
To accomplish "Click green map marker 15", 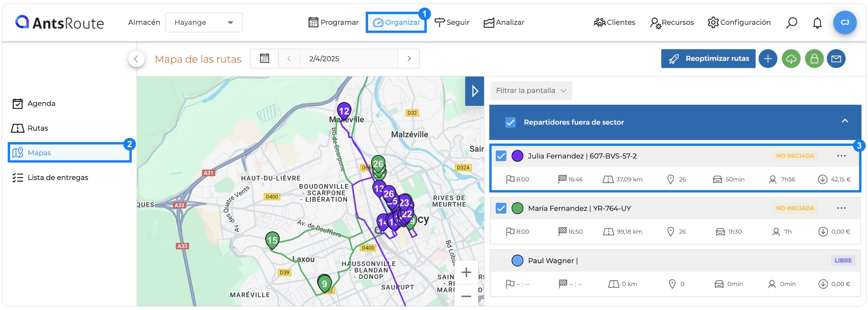I will [272, 240].
